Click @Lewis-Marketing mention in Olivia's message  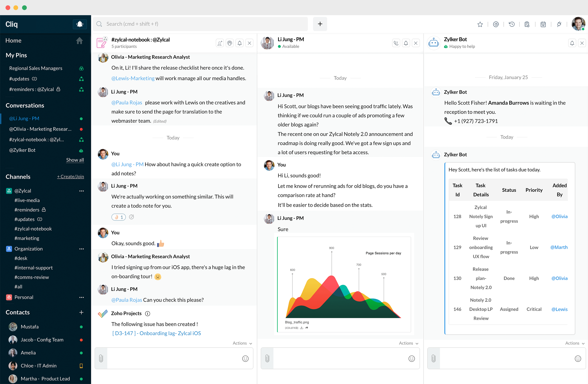(x=133, y=78)
